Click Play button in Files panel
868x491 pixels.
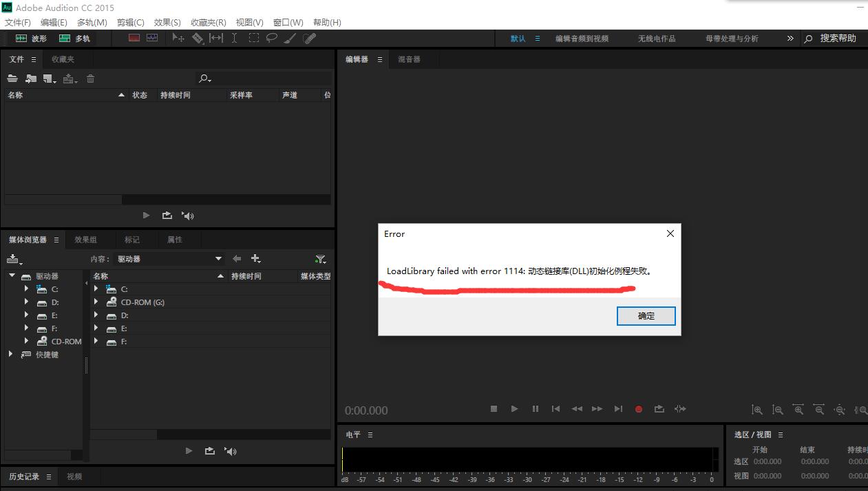point(146,216)
